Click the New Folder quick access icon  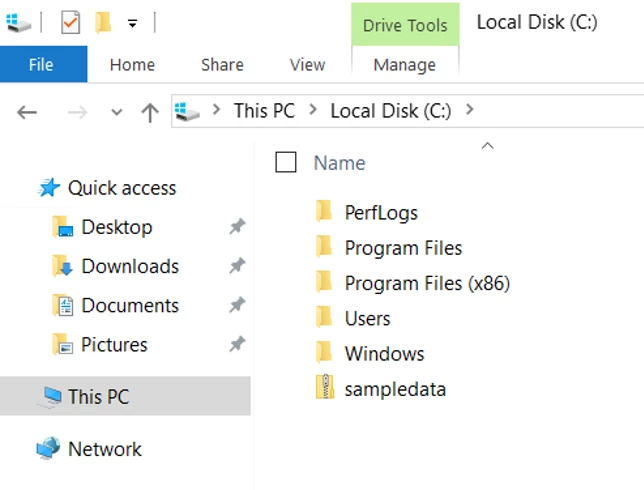click(103, 22)
